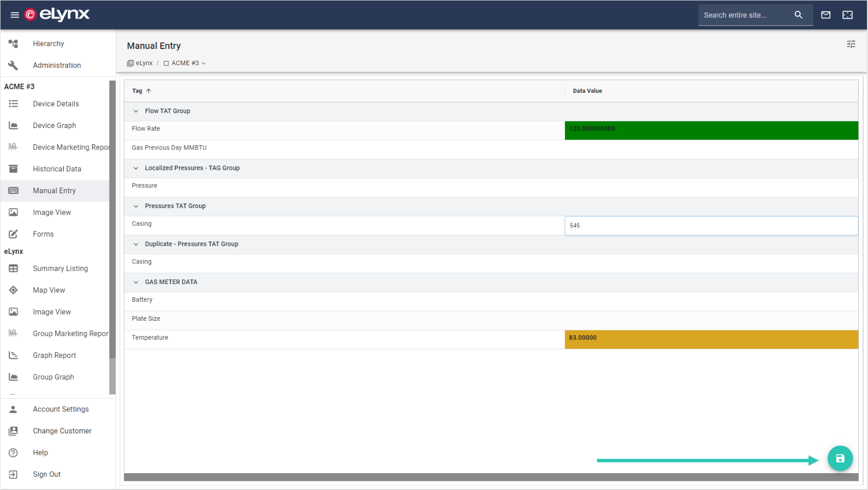Click the Graph Report icon
The width and height of the screenshot is (868, 490).
13,355
